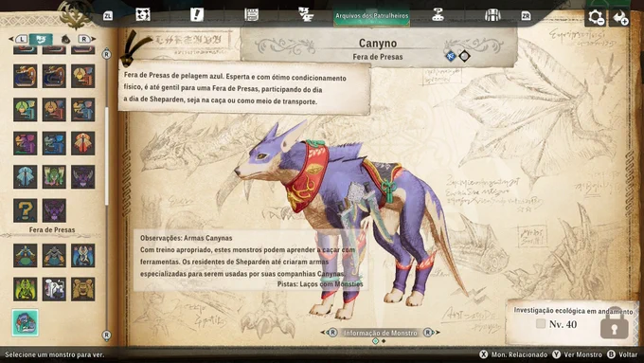Select the Arquivos dos Patrulheiros tab

pyautogui.click(x=371, y=16)
